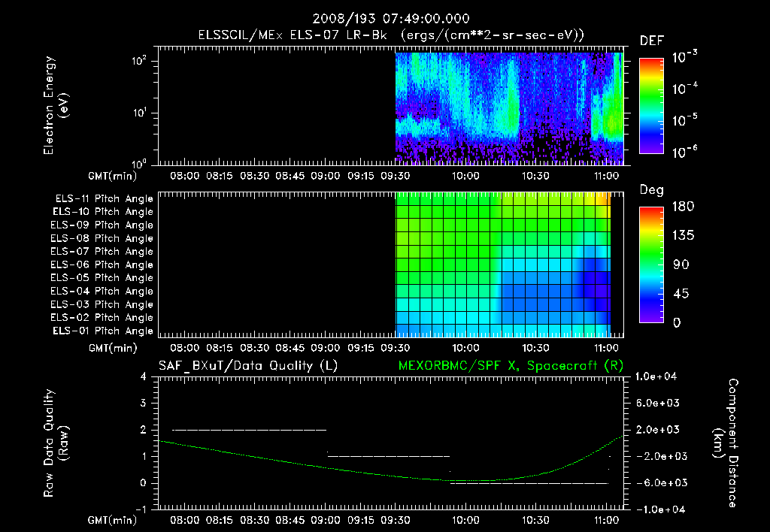Image resolution: width=770 pixels, height=532 pixels.
Task: Click the 11:00 tick on the bottom plot time axis
Action: tap(607, 520)
